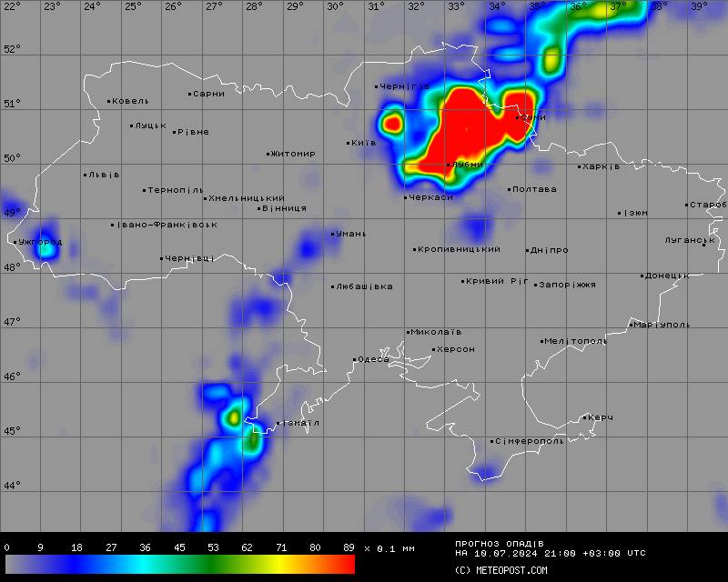Click the forecast date and time text
The width and height of the screenshot is (728, 582).
coord(551,553)
